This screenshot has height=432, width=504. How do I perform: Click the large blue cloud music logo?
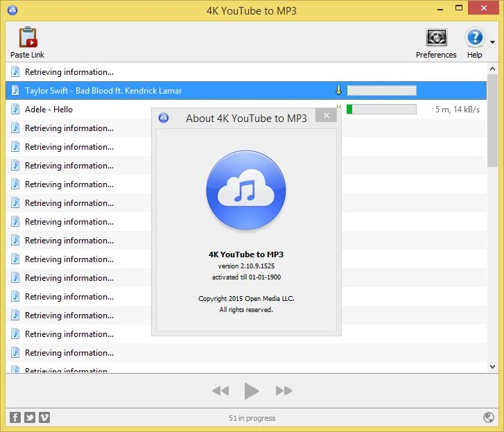[x=246, y=190]
